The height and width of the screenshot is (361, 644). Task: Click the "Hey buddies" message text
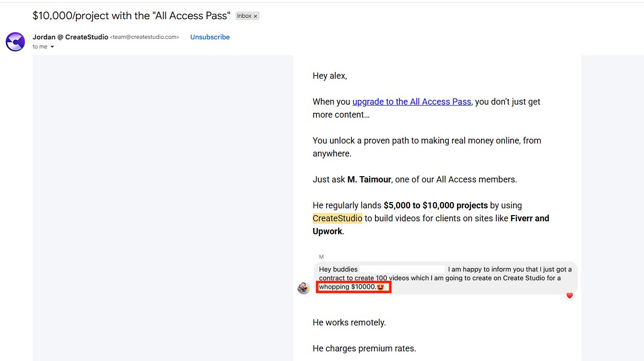(x=338, y=269)
